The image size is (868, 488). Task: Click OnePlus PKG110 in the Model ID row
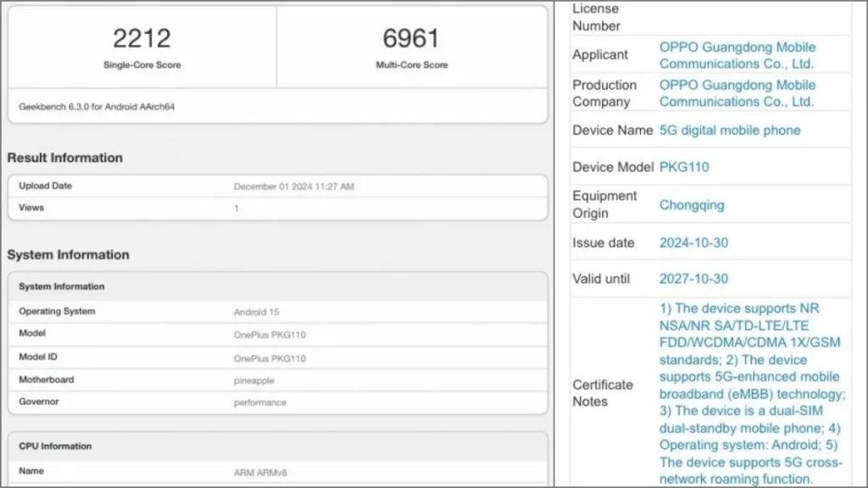coord(270,358)
